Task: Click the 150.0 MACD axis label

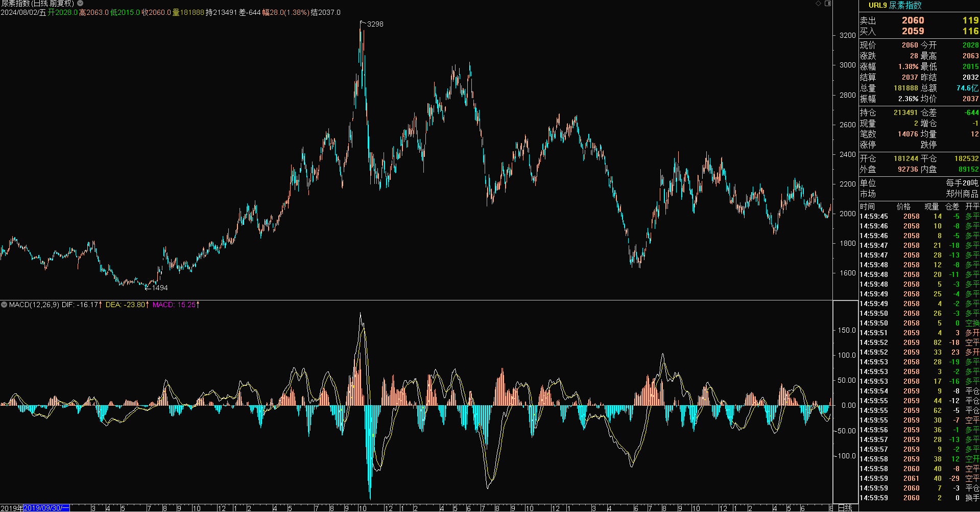Action: (x=847, y=330)
